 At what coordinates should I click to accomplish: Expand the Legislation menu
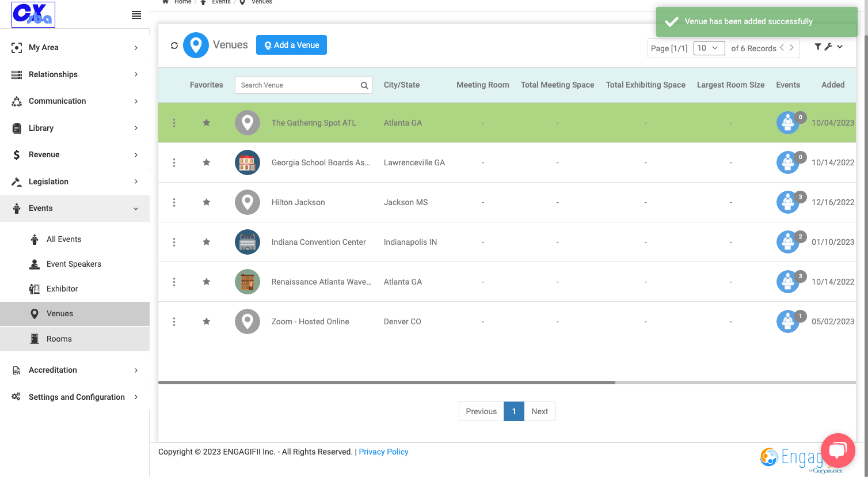click(75, 181)
